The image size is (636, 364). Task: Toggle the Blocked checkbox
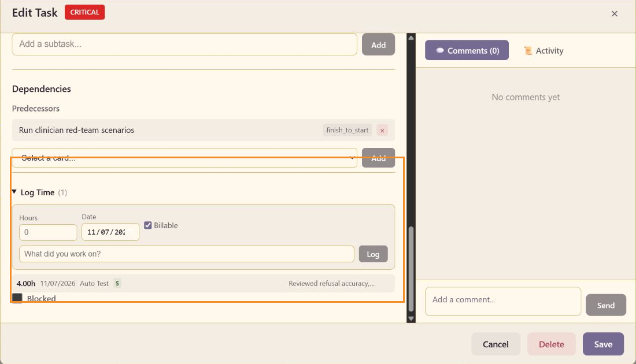pos(17,298)
